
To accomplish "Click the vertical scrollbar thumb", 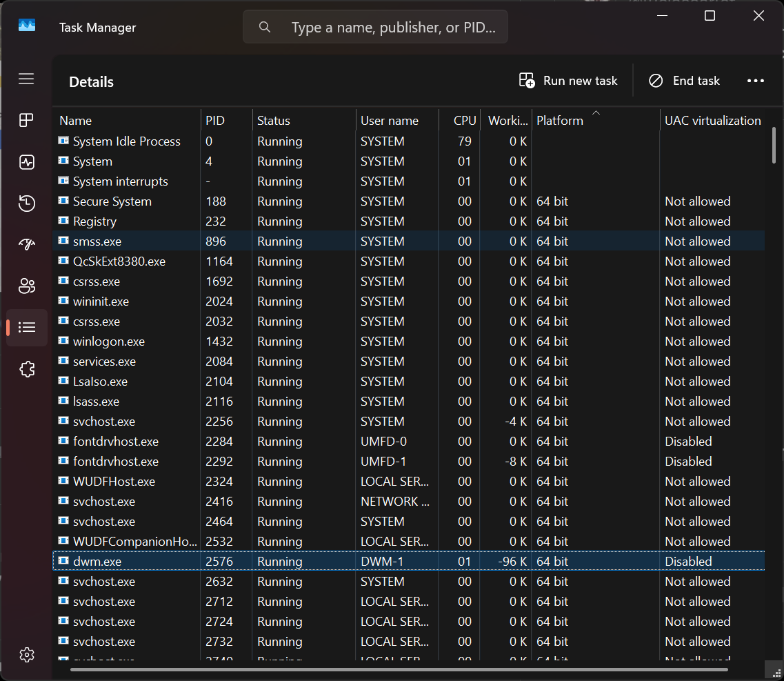I will pos(774,145).
